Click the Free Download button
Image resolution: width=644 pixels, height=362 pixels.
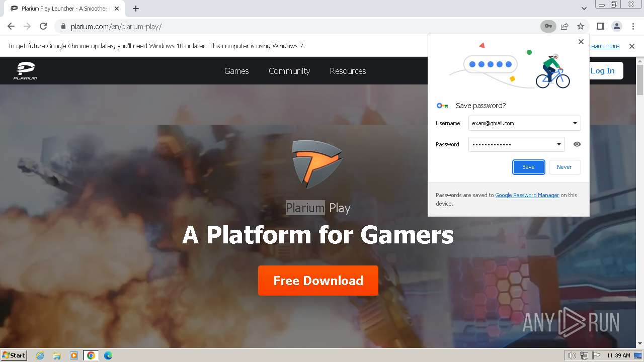318,281
